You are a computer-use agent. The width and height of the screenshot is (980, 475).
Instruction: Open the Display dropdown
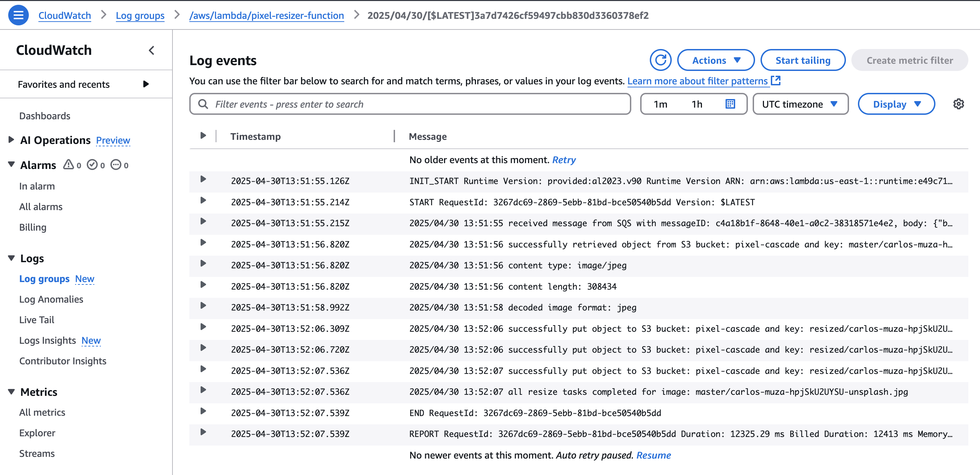pos(896,104)
